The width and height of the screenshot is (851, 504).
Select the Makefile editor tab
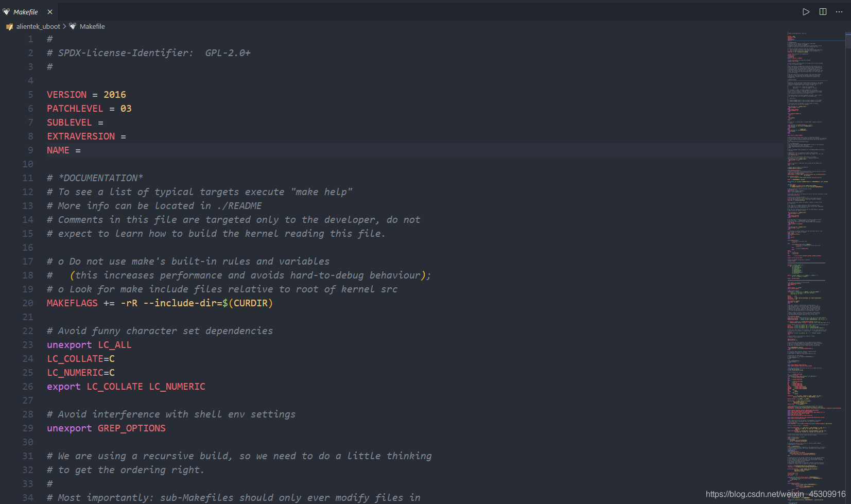[x=28, y=12]
